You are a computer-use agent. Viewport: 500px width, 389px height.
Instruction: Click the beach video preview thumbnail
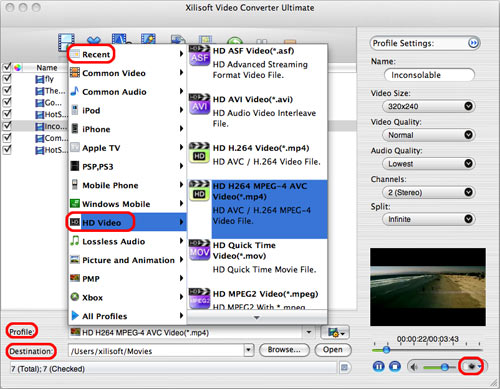(428, 287)
